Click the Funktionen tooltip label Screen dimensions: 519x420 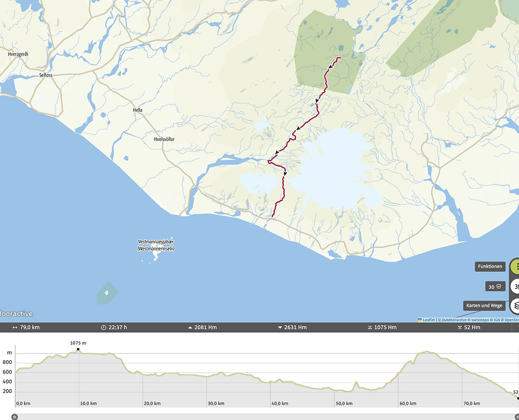coord(490,267)
